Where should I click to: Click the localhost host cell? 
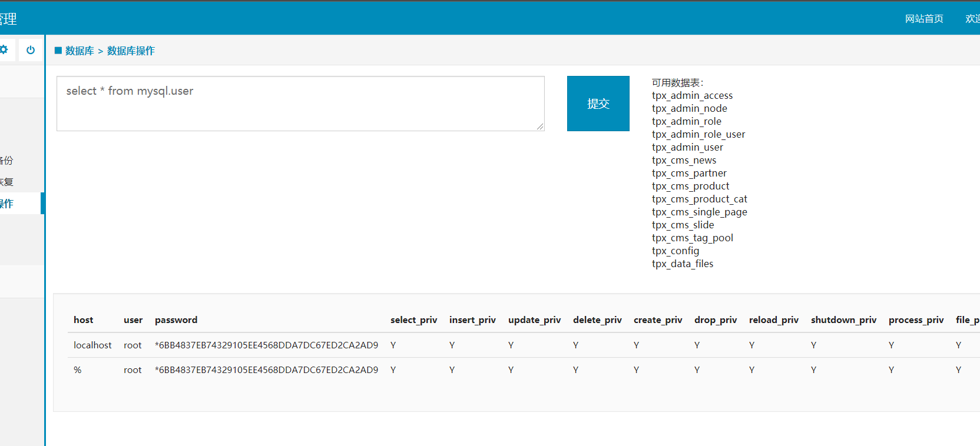click(92, 345)
